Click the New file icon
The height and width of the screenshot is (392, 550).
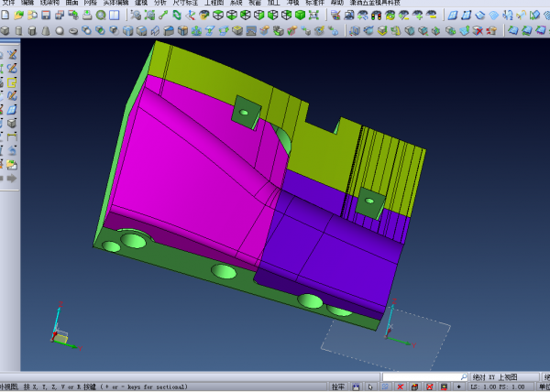(x=5, y=16)
